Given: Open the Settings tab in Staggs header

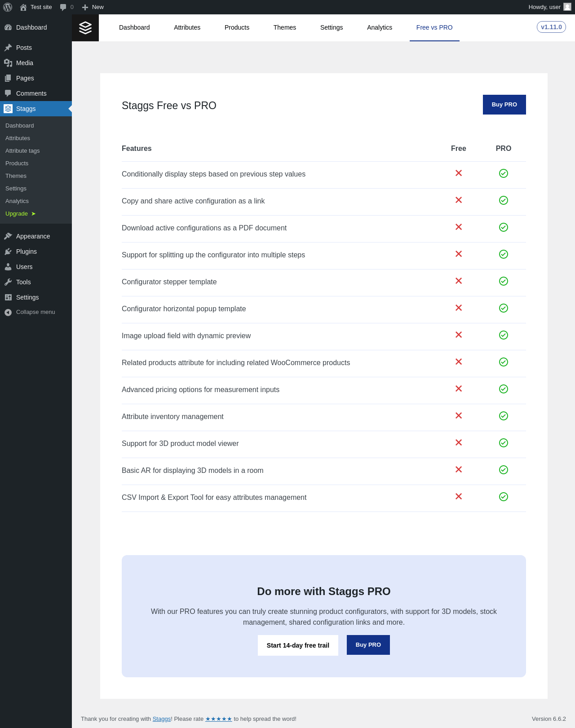Looking at the screenshot, I should point(332,27).
